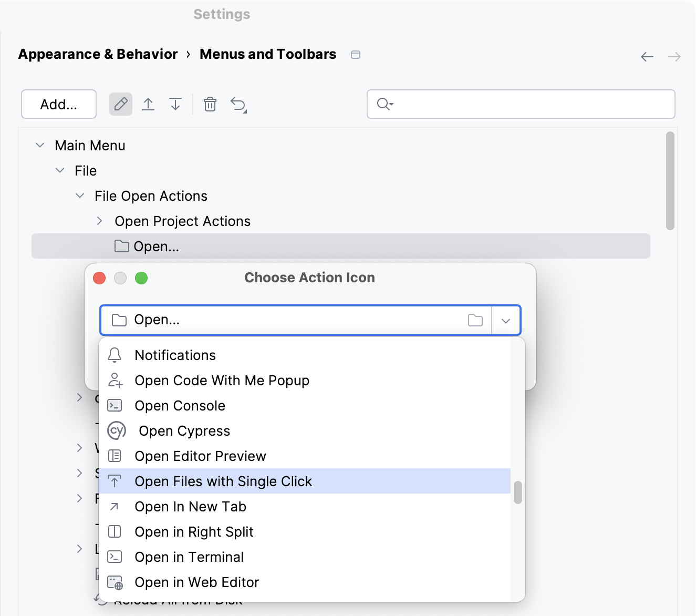Click the Add... button

[x=58, y=104]
